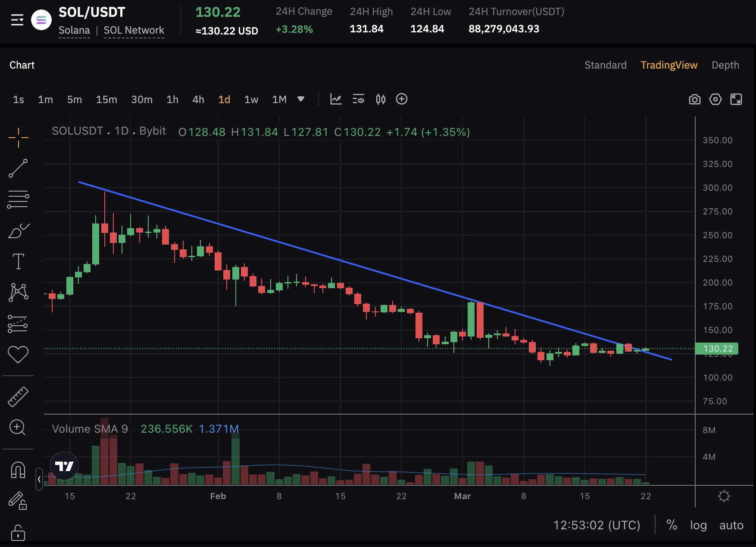756x547 pixels.
Task: Click the TradingView logo on chart
Action: point(64,466)
